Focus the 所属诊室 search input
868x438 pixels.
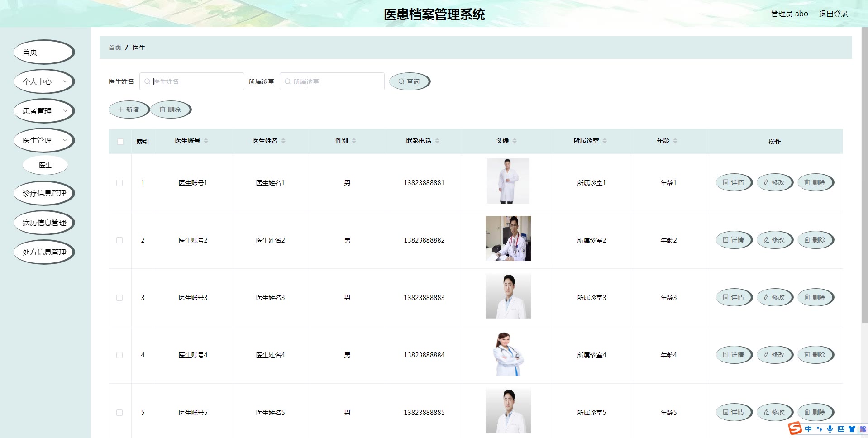click(332, 81)
